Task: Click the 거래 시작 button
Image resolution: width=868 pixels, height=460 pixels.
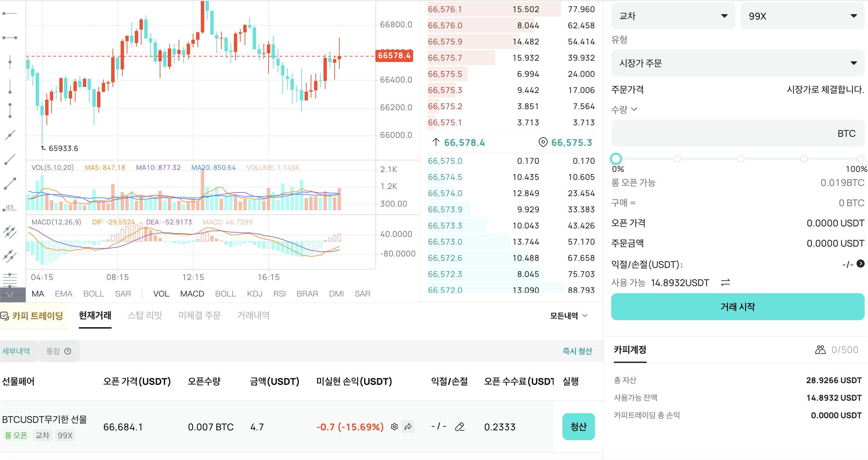Action: (x=738, y=307)
